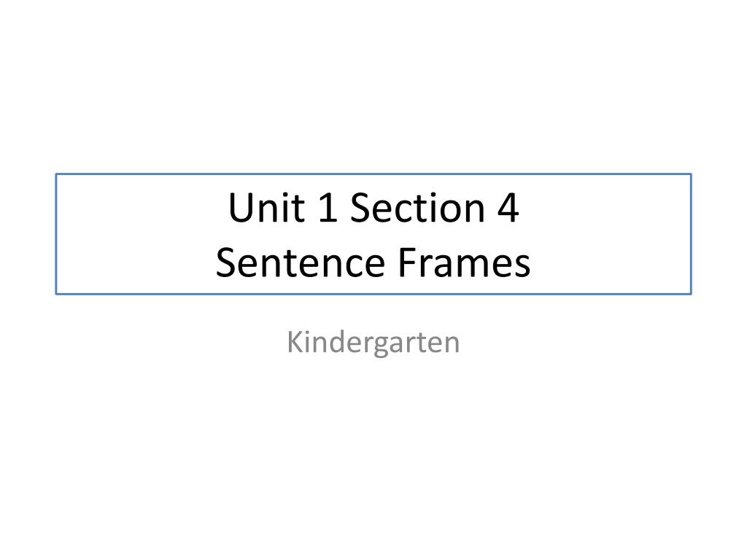747x560 pixels.
Task: Click the right border of the title box
Action: [x=691, y=234]
